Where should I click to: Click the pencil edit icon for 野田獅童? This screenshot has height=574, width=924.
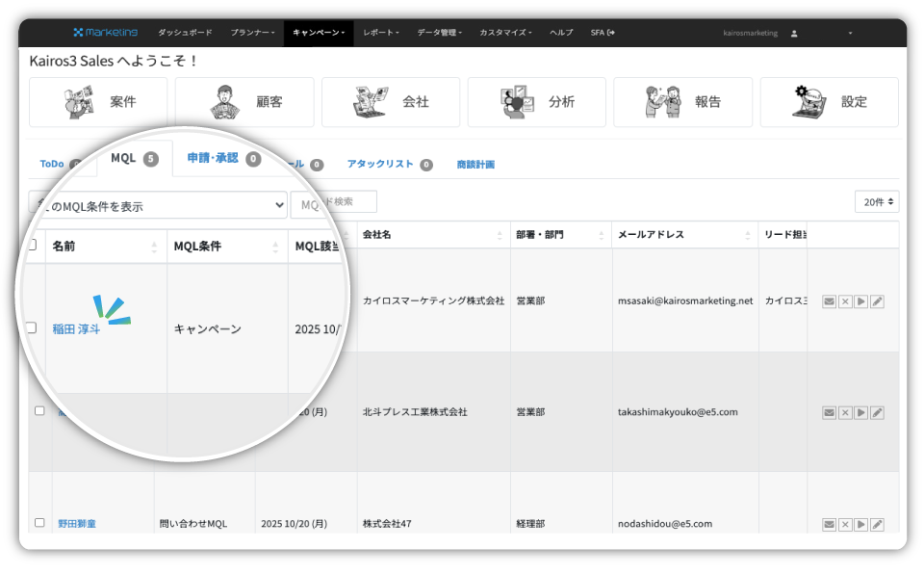[876, 524]
